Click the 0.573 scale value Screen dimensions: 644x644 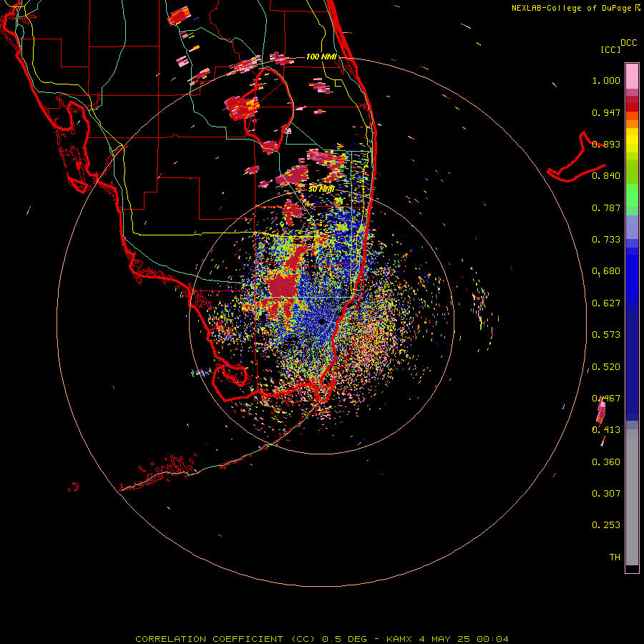pyautogui.click(x=606, y=335)
